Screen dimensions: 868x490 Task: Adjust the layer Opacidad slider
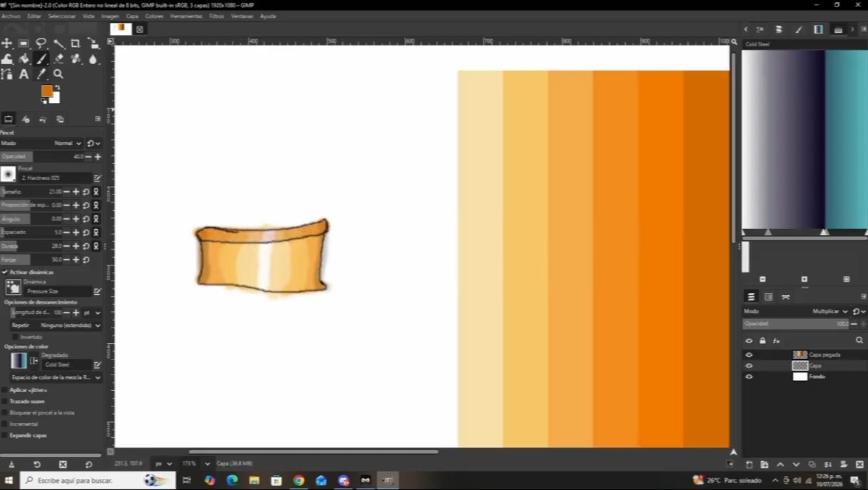(796, 324)
